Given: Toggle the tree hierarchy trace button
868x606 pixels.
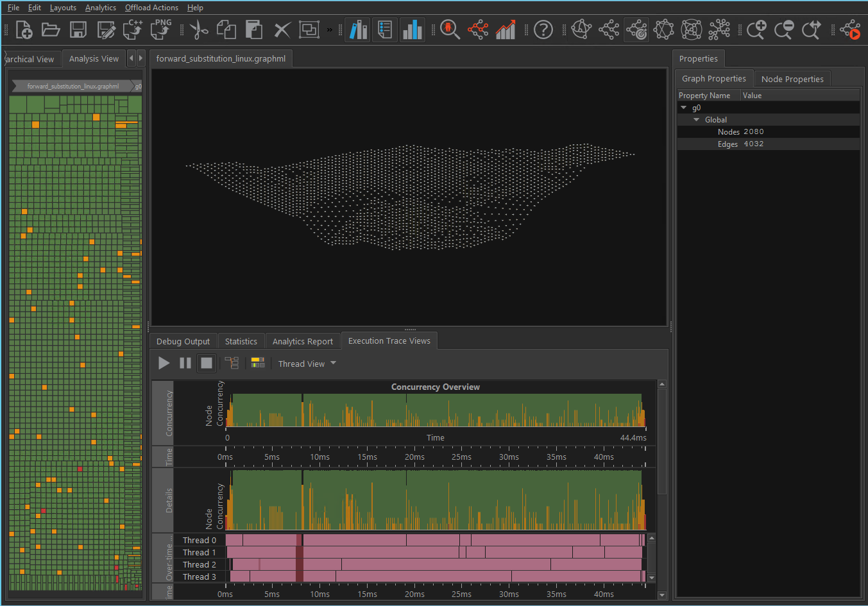Looking at the screenshot, I should [232, 363].
